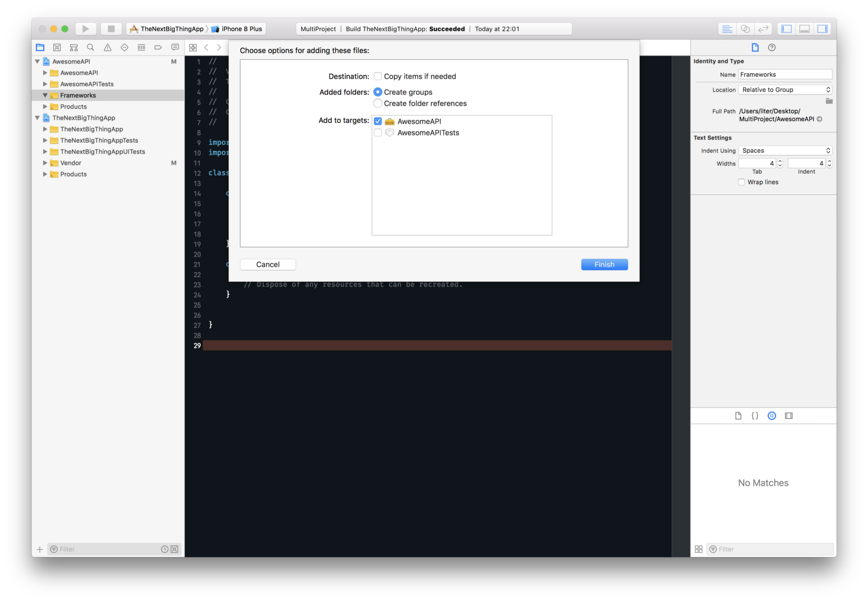Collapse TheNextBigThingApp project root
Image resolution: width=868 pixels, height=602 pixels.
(37, 118)
